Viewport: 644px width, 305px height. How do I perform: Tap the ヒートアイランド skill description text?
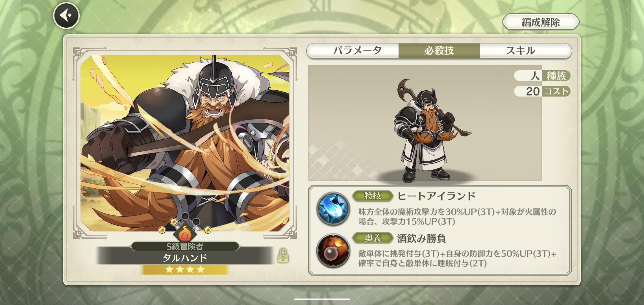tap(457, 216)
